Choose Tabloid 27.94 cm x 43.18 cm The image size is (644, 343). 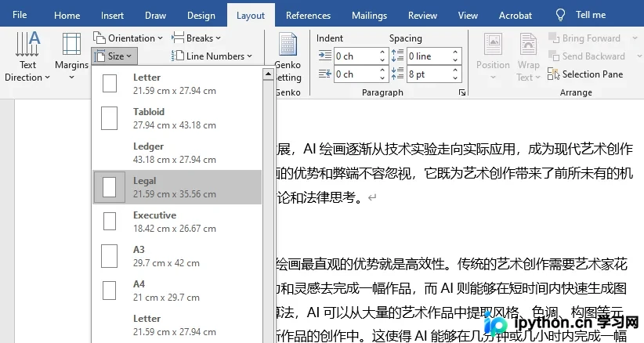(x=177, y=118)
